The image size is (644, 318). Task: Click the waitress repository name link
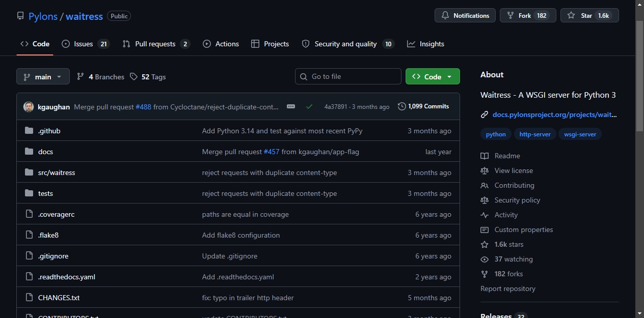(x=84, y=16)
